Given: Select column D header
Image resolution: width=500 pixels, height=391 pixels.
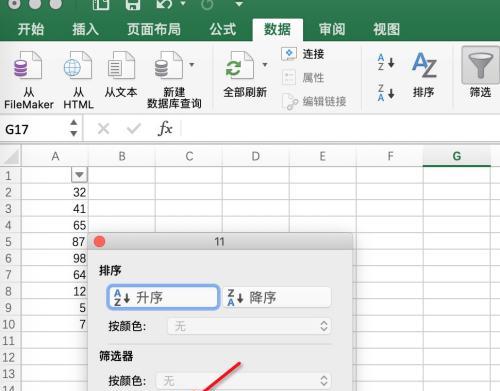Looking at the screenshot, I should tap(256, 156).
